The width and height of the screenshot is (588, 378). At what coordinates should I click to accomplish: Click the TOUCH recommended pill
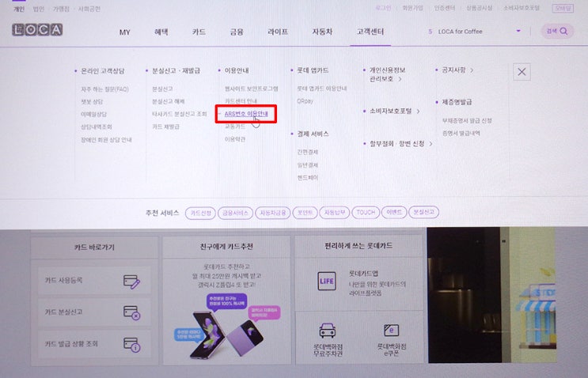click(366, 213)
